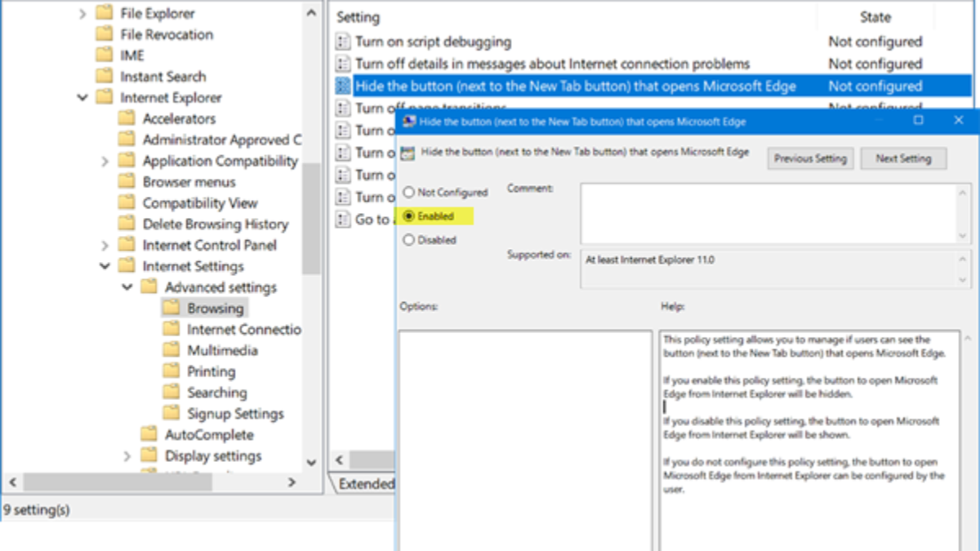
Task: Click the Previous Setting button
Action: pos(810,158)
